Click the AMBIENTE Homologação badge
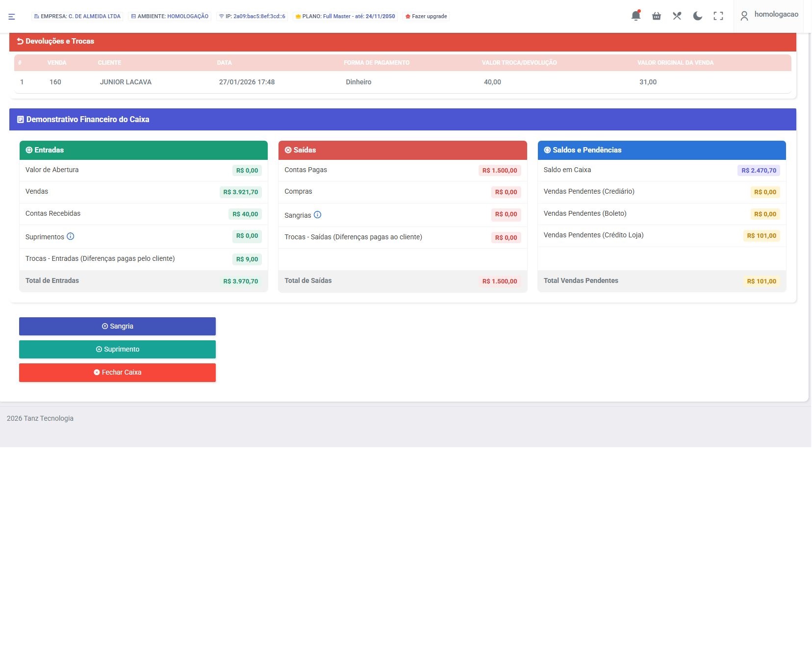The width and height of the screenshot is (812, 662). click(x=170, y=17)
